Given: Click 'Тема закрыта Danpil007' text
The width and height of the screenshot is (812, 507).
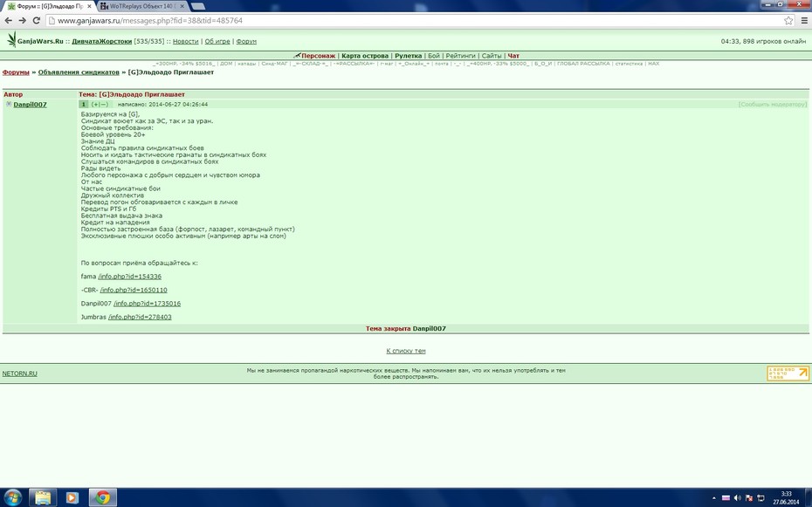Looking at the screenshot, I should click(405, 328).
